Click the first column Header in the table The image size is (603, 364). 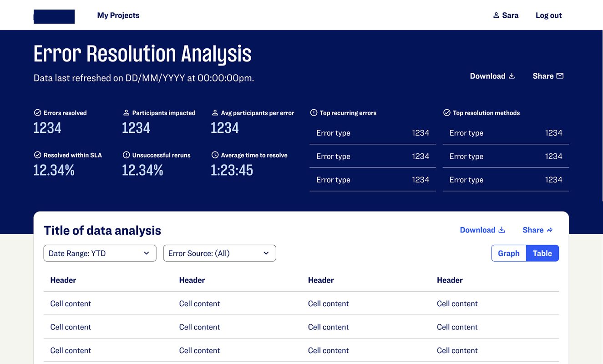coord(63,280)
